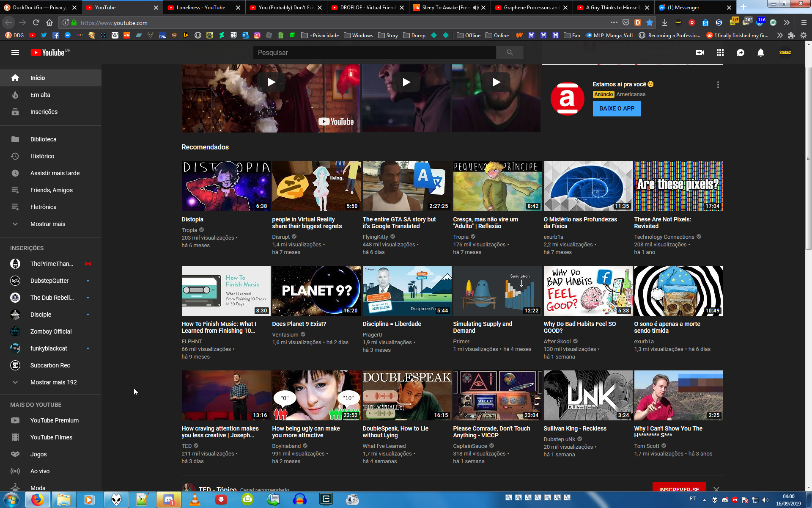Open the YouTube apps grid icon
The image size is (812, 508).
(720, 52)
